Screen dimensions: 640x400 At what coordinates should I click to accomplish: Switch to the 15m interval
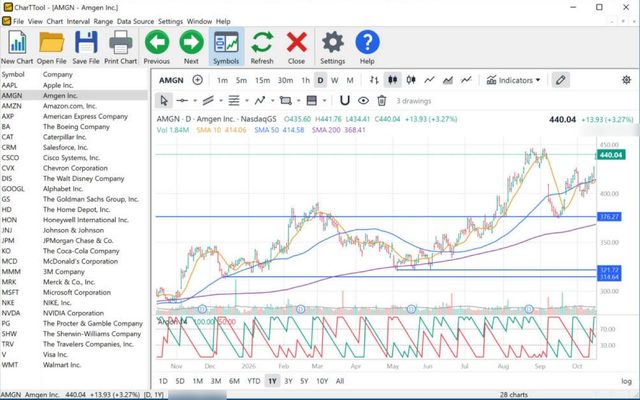[x=262, y=80]
